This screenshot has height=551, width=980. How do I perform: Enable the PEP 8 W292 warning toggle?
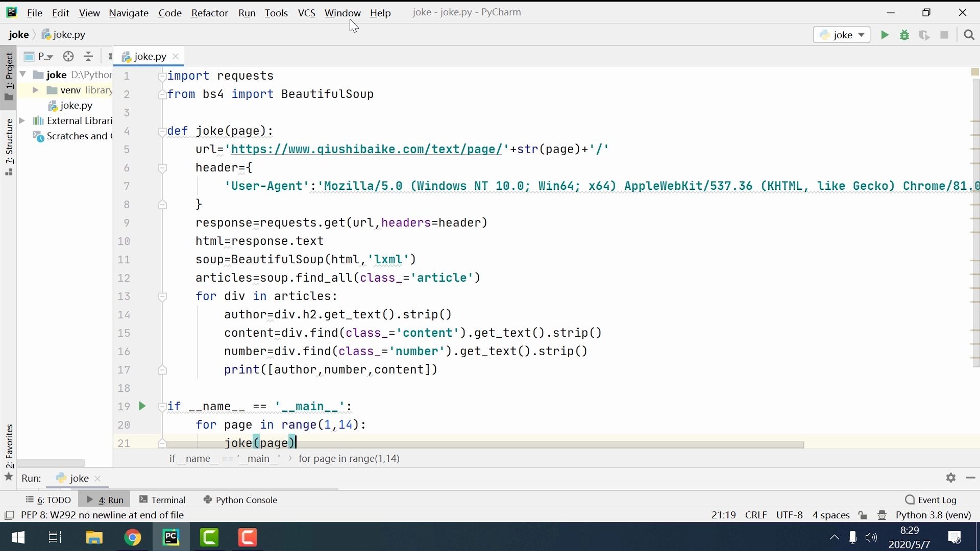(10, 515)
